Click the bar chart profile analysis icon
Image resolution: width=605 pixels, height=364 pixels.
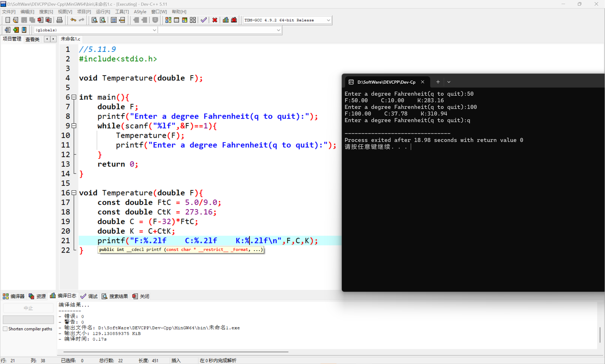click(226, 20)
